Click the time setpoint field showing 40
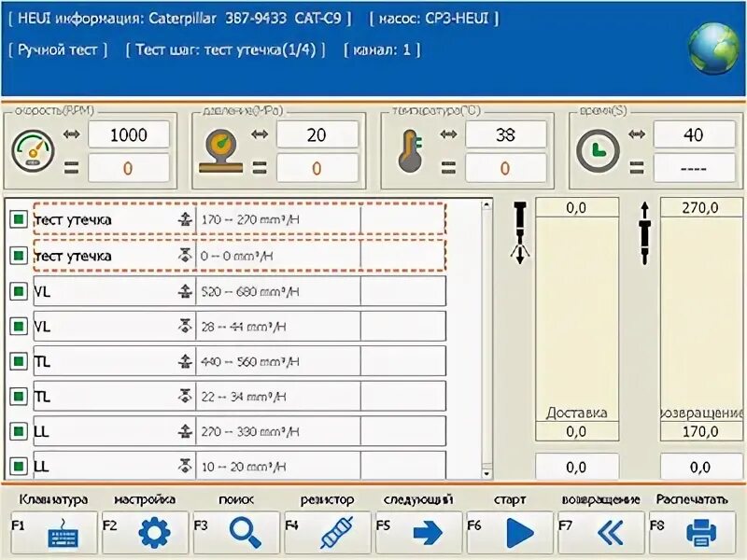The height and width of the screenshot is (560, 747). click(694, 134)
